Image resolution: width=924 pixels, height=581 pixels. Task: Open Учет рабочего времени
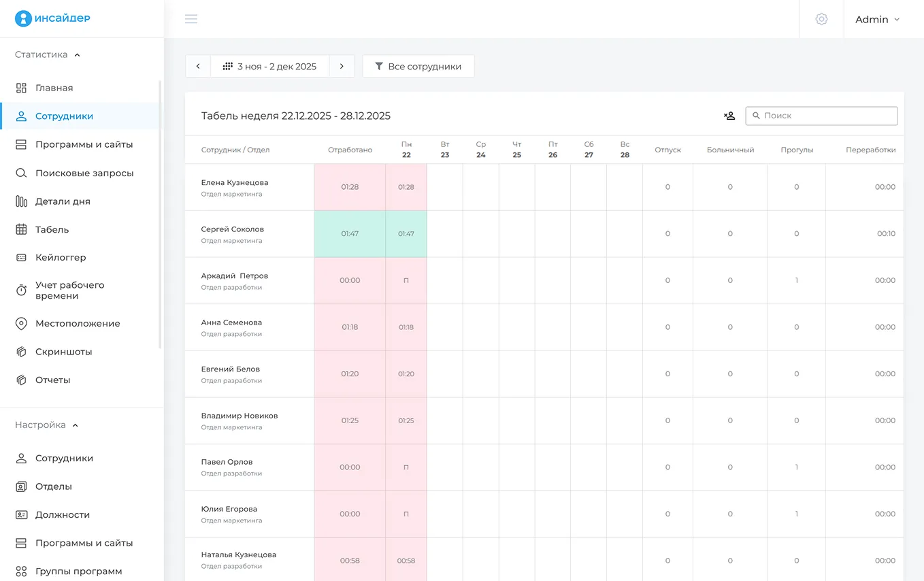[x=69, y=290]
